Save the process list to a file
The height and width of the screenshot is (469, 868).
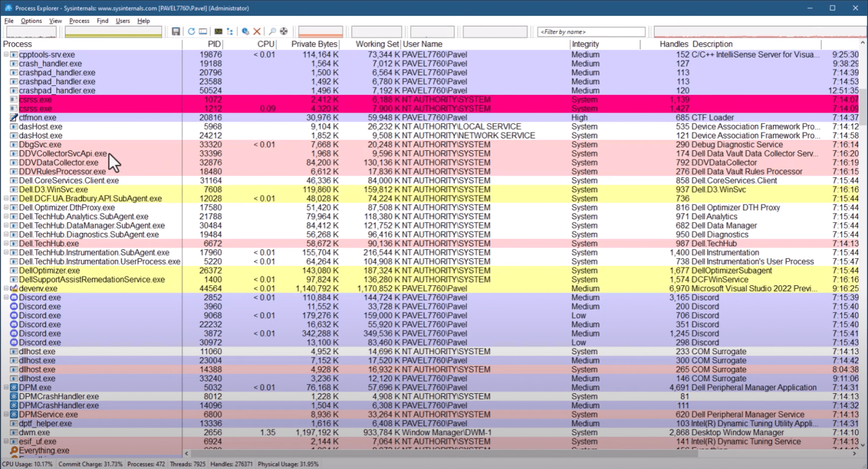tap(176, 31)
